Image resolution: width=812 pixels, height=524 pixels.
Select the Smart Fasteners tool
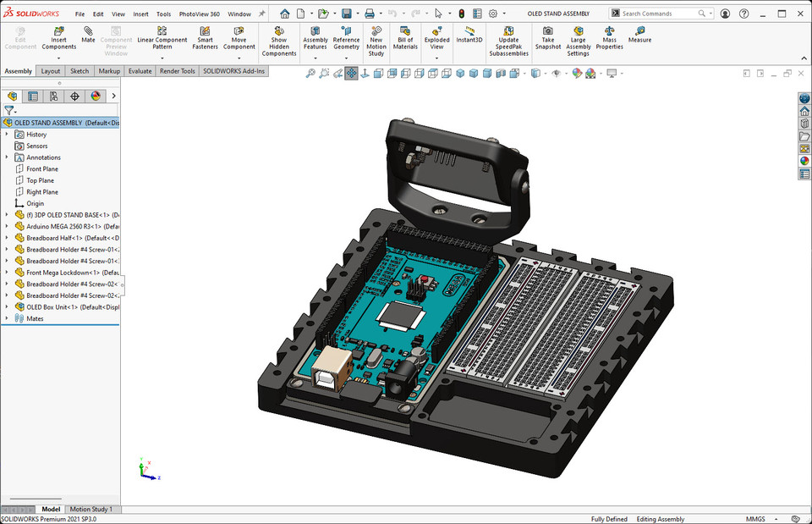tap(205, 37)
